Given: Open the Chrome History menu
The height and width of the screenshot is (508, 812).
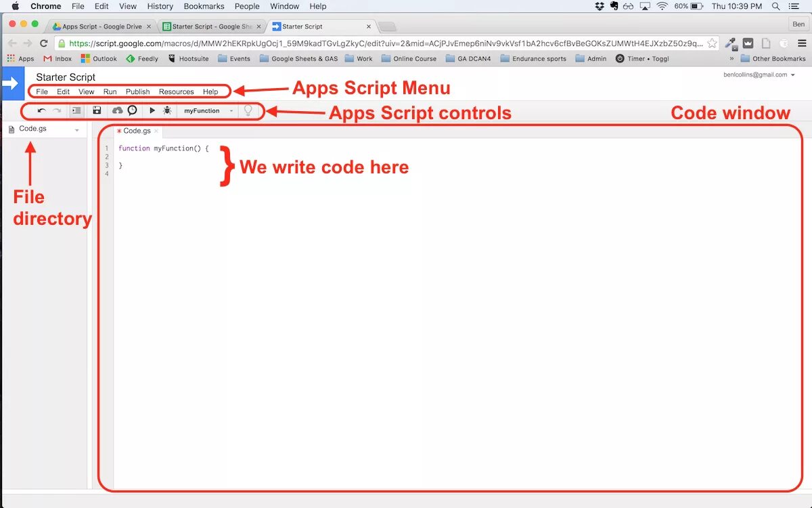Looking at the screenshot, I should tap(160, 6).
